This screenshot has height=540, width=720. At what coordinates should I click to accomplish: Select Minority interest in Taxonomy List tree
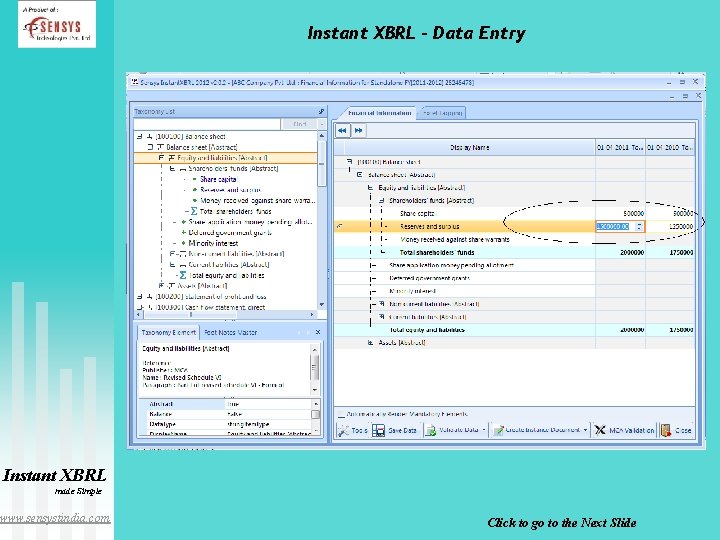coord(213,243)
